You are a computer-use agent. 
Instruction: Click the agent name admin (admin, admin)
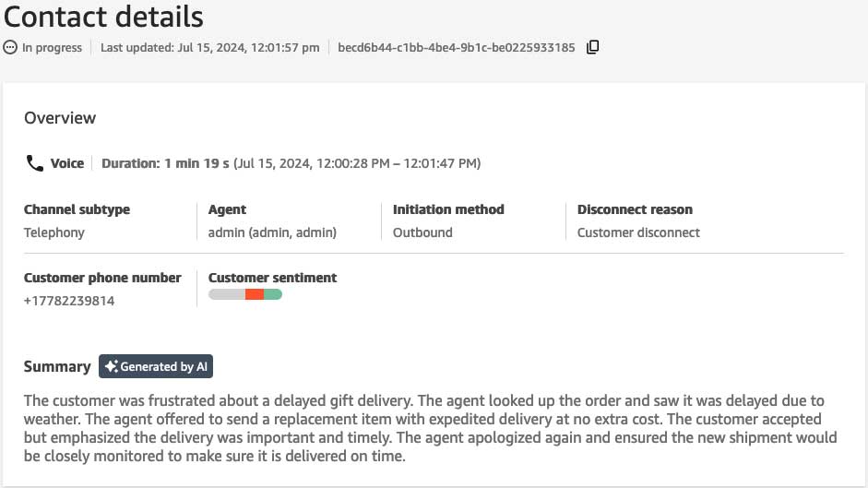click(x=272, y=232)
